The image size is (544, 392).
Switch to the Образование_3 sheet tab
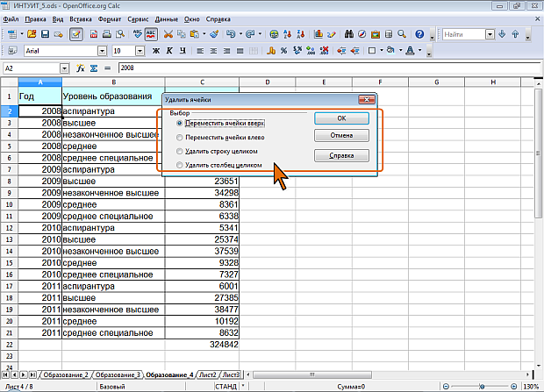pos(117,374)
